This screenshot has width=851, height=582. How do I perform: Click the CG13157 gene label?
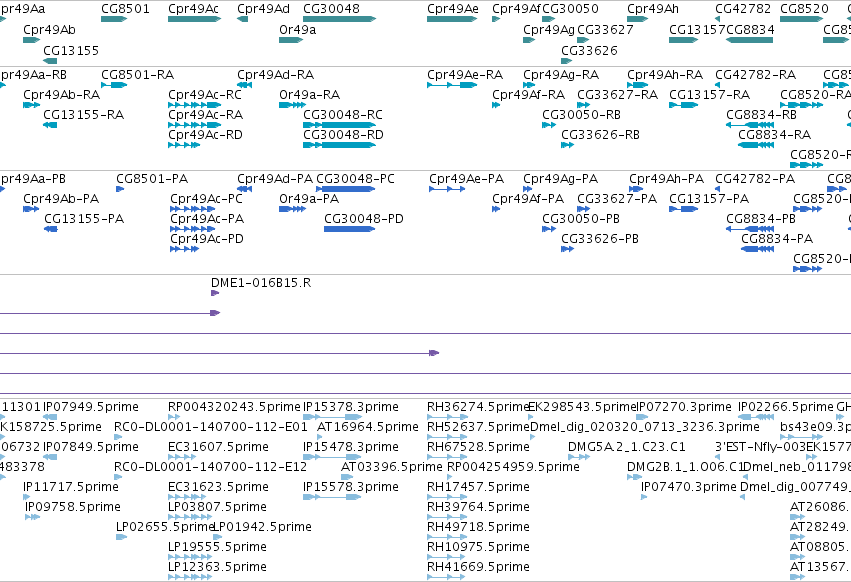(x=697, y=30)
